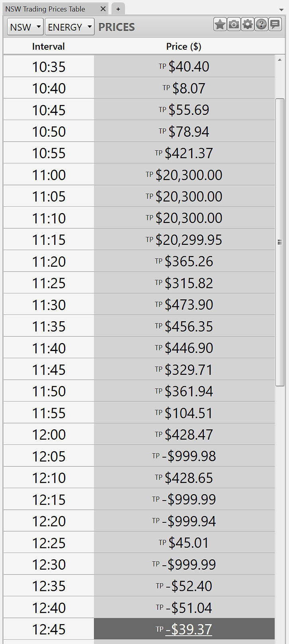This screenshot has height=644, width=289.
Task: Select the 10:35 interval cell
Action: 49,67
